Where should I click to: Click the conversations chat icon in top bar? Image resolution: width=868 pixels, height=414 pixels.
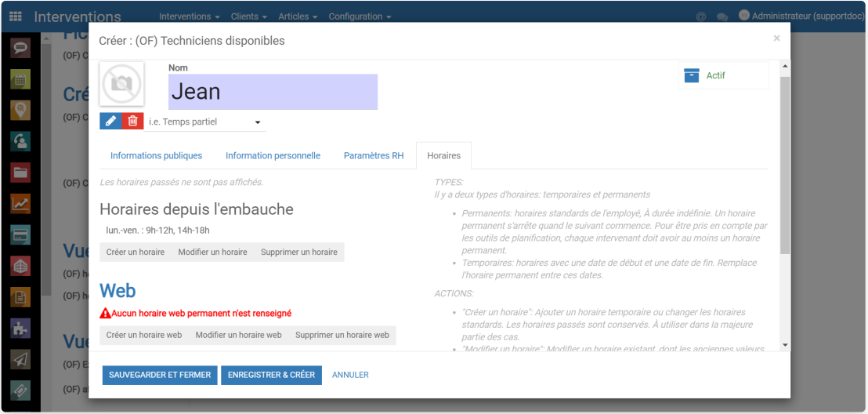[722, 17]
